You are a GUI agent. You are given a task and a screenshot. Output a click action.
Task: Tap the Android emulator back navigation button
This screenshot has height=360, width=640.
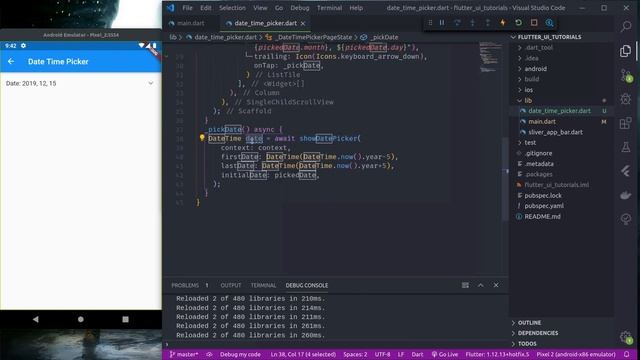click(x=36, y=319)
